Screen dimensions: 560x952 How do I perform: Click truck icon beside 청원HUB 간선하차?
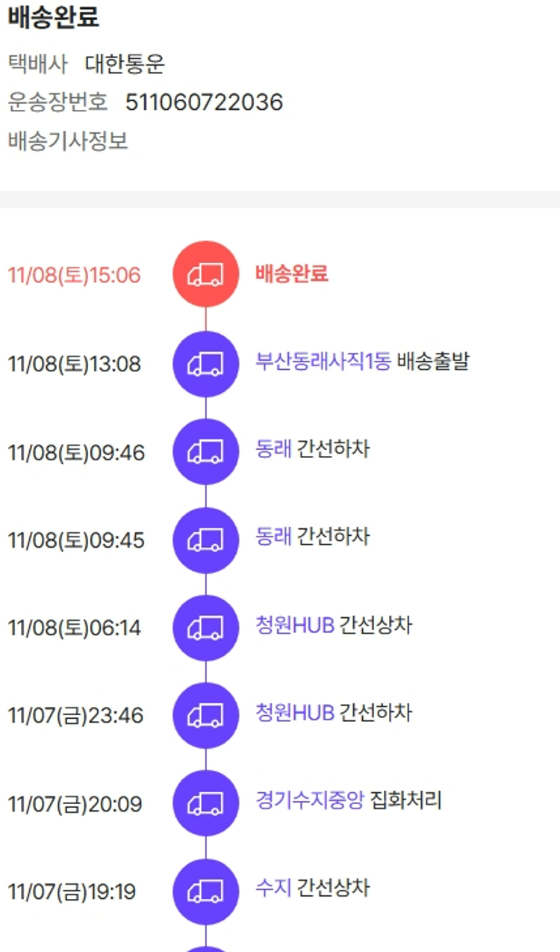pyautogui.click(x=205, y=715)
